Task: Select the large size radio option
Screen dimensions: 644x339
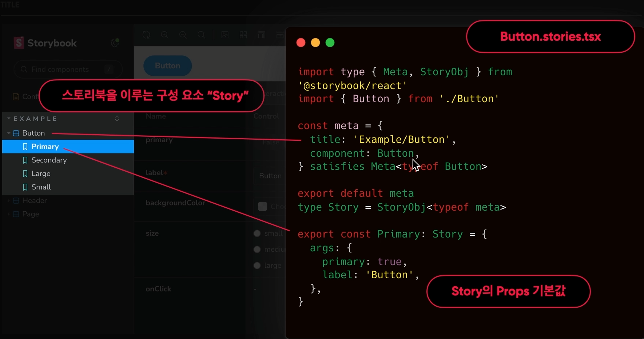Action: point(257,266)
